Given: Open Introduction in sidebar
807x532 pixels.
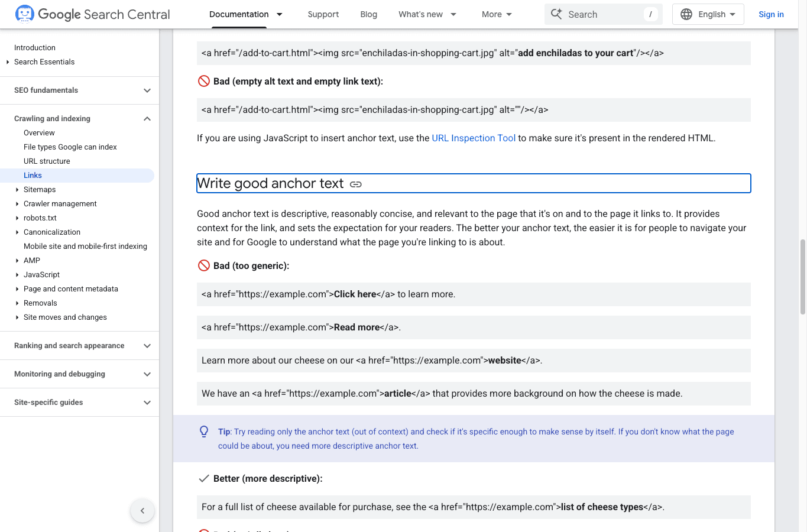Looking at the screenshot, I should click(x=35, y=48).
